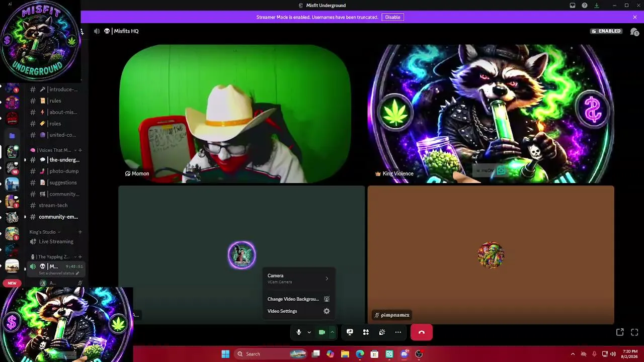The height and width of the screenshot is (362, 644).
Task: Open Video Settings from popup menu
Action: click(x=298, y=311)
